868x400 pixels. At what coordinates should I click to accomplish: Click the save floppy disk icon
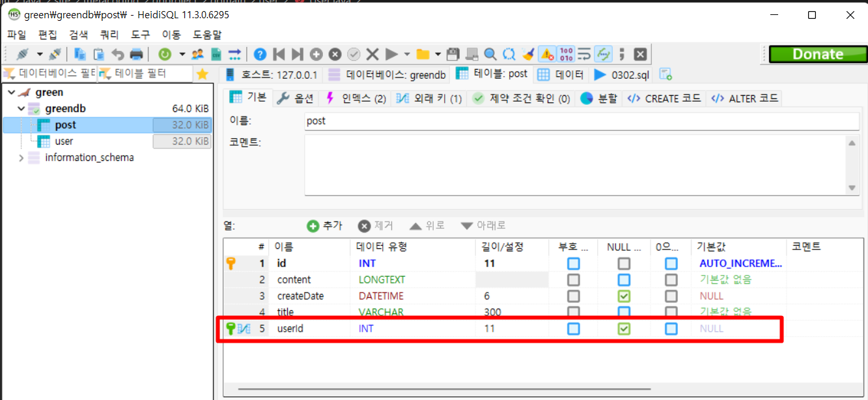[453, 54]
